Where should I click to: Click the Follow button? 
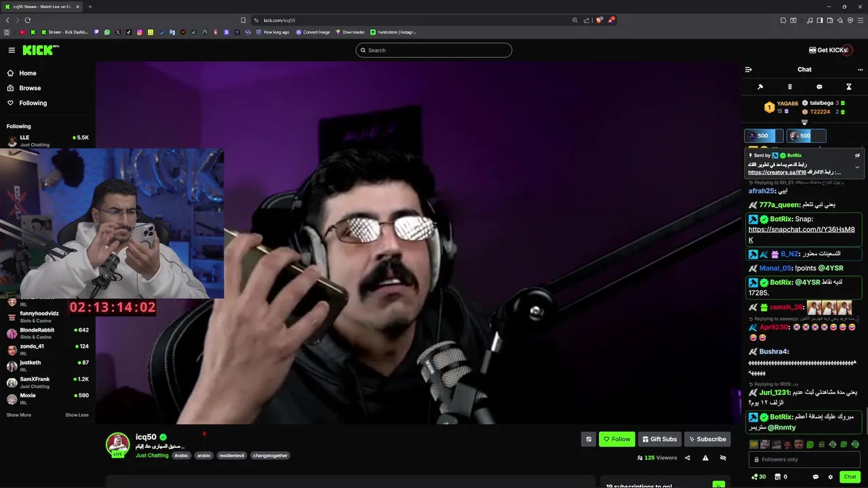point(617,439)
